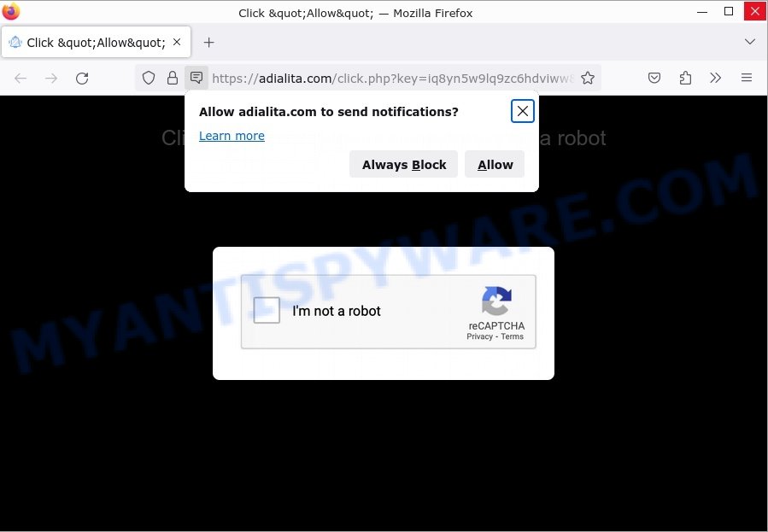This screenshot has height=532, width=768.
Task: Reload the current page
Action: point(82,79)
